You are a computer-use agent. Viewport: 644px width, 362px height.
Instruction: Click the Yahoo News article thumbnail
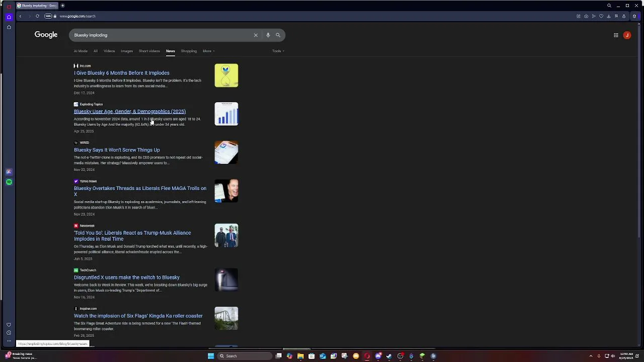coord(226,191)
